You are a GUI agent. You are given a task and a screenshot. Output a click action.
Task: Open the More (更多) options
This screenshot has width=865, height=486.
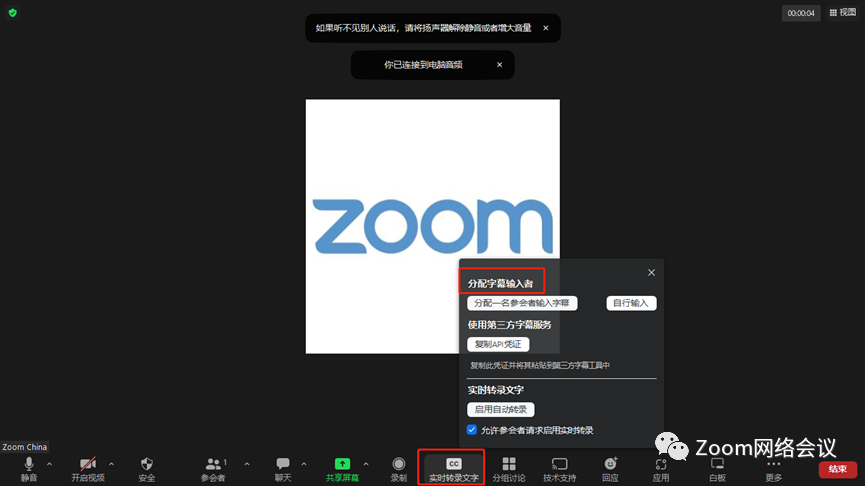point(773,469)
